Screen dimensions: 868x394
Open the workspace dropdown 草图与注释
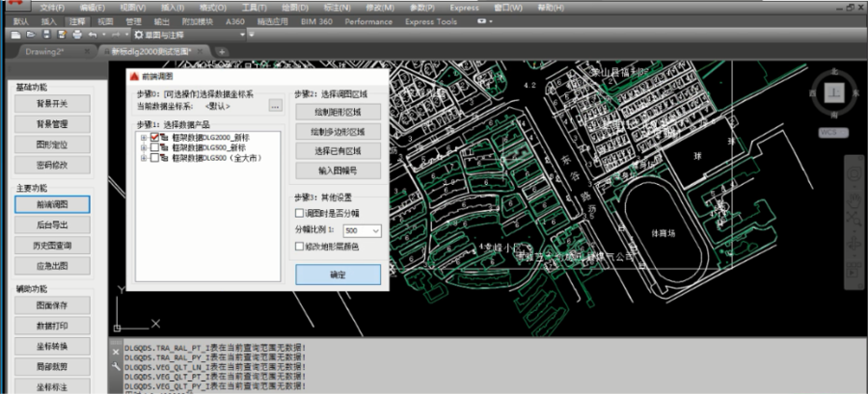point(189,35)
